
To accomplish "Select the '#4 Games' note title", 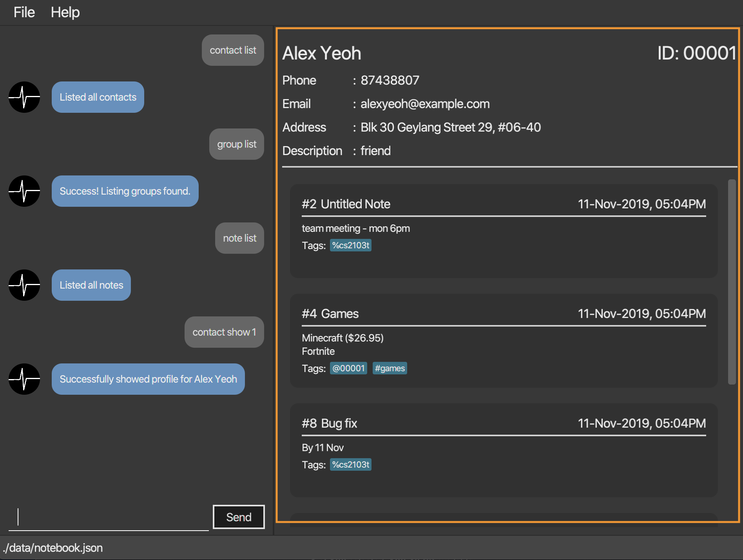I will pyautogui.click(x=330, y=314).
